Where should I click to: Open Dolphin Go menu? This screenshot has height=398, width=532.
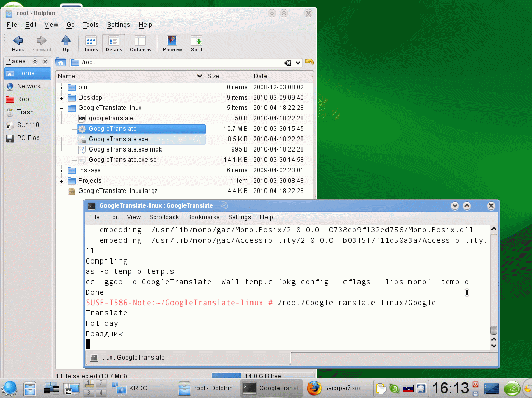click(70, 25)
